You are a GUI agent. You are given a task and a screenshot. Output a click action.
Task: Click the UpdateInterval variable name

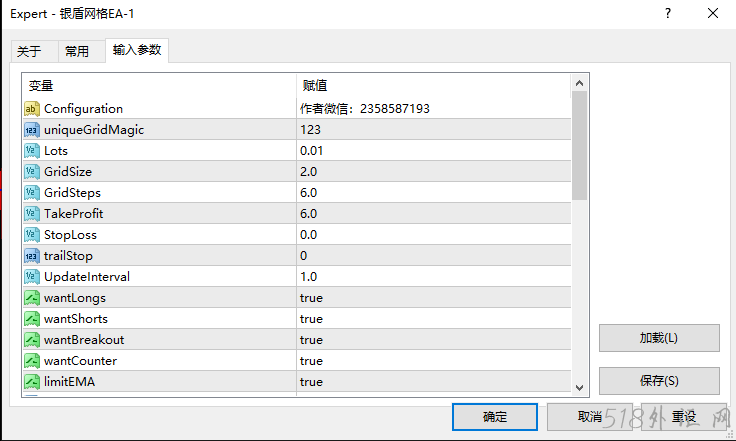coord(87,277)
